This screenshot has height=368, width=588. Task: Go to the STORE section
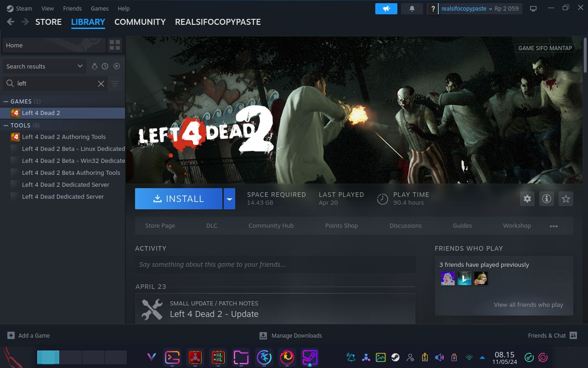(x=48, y=22)
